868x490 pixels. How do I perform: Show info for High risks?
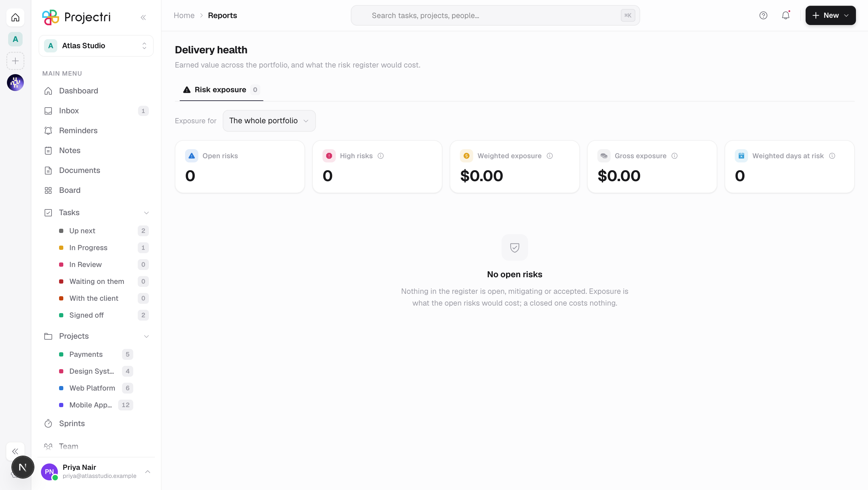[380, 156]
